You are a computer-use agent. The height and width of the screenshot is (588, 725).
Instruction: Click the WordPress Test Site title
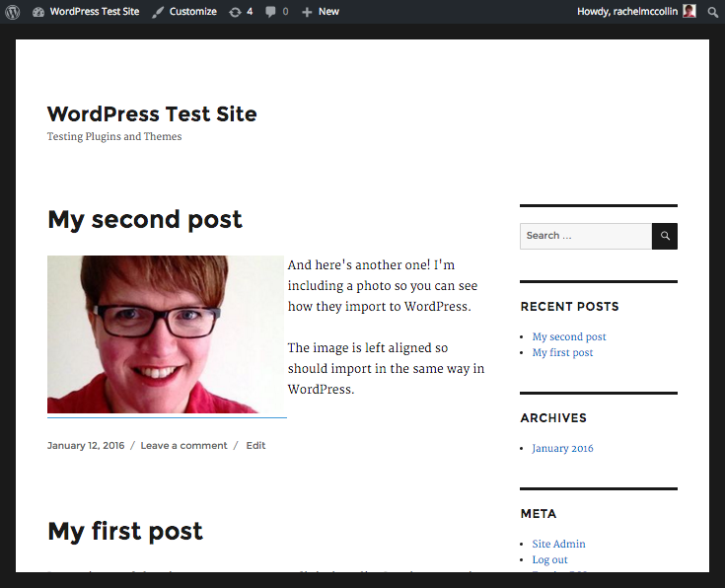pyautogui.click(x=152, y=113)
